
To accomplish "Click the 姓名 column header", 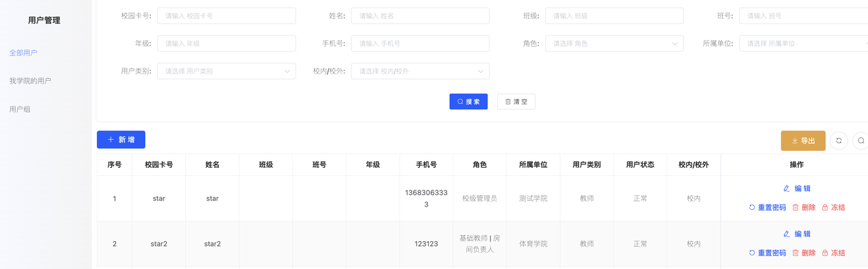I will point(212,165).
